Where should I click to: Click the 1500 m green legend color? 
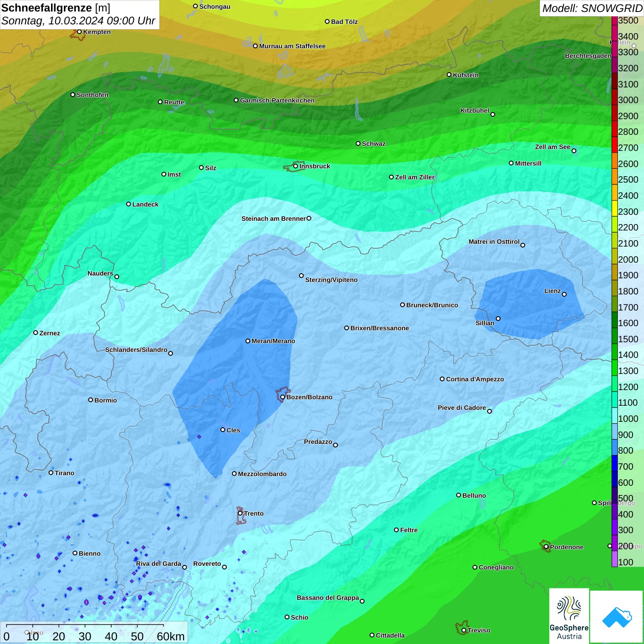tap(615, 335)
